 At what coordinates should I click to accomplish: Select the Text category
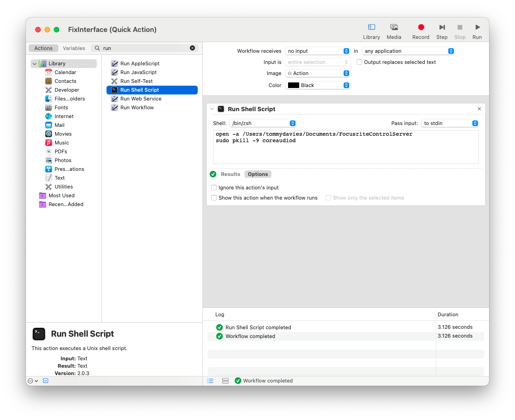tap(59, 178)
